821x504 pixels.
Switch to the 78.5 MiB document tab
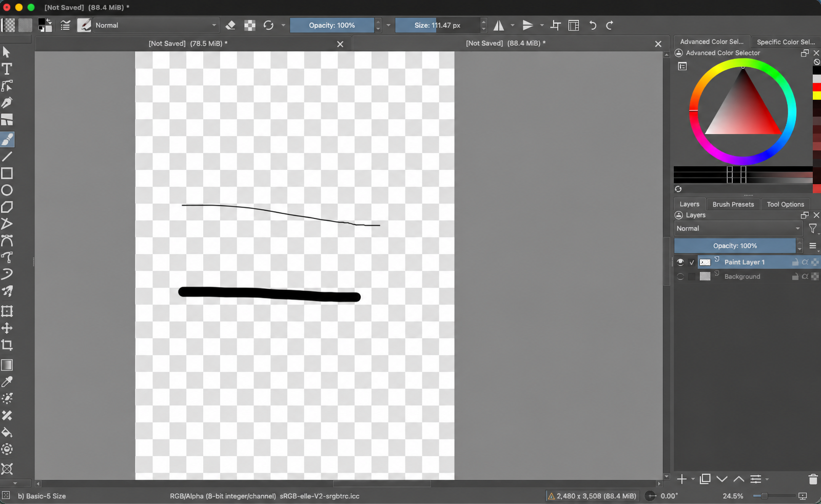click(188, 44)
